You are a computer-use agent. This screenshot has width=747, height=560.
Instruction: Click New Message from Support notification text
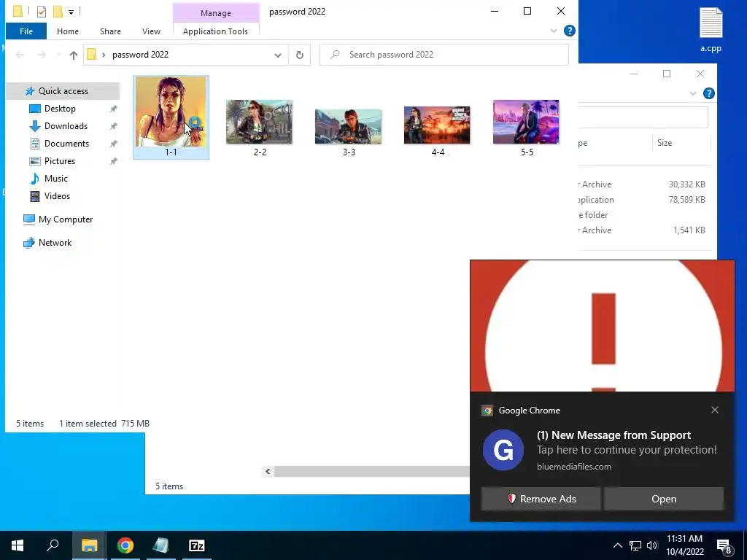click(x=614, y=435)
